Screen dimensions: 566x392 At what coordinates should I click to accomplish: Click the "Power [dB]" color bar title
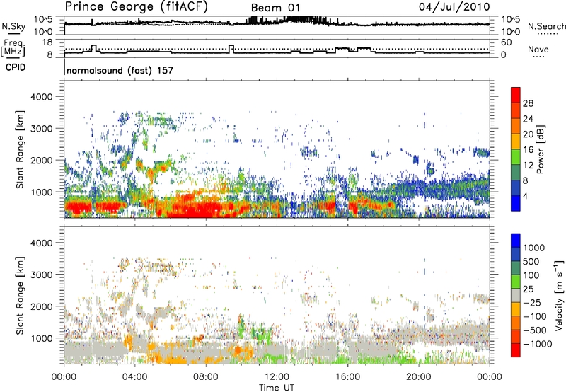coord(540,149)
